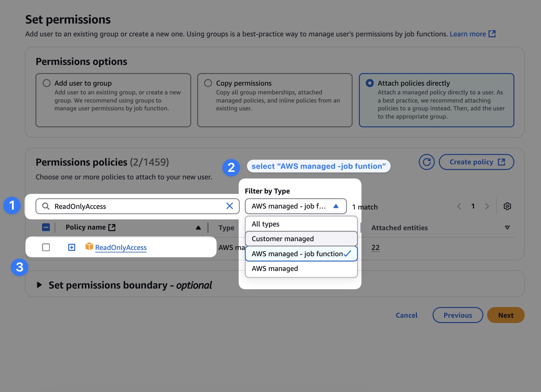Click into the policy search field
Screen dimensions: 541x392
138,206
